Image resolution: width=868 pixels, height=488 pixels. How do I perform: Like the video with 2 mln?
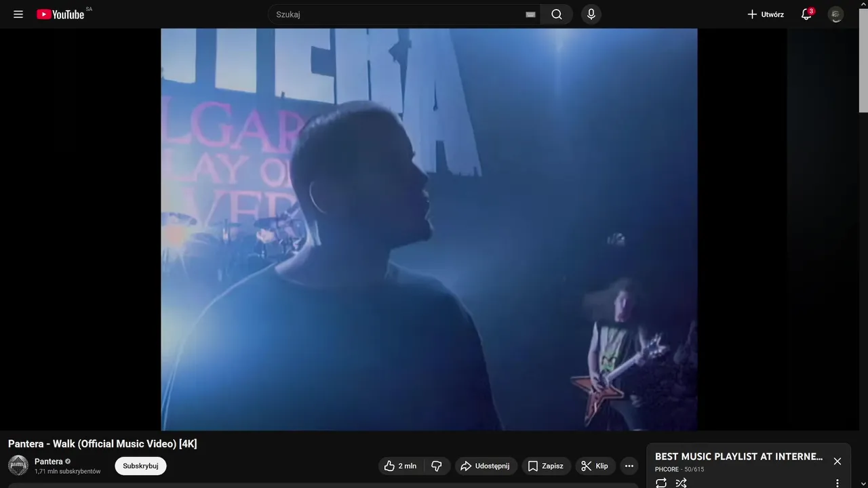tap(401, 466)
